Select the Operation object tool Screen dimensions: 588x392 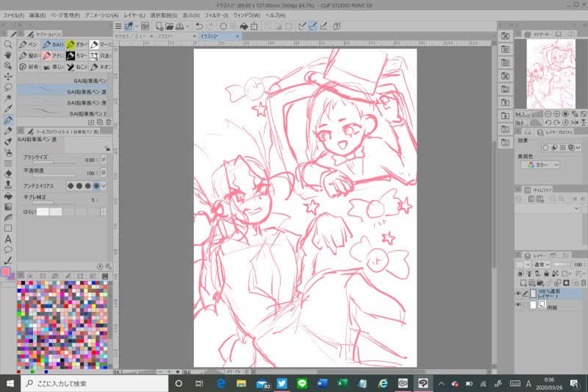(x=8, y=65)
